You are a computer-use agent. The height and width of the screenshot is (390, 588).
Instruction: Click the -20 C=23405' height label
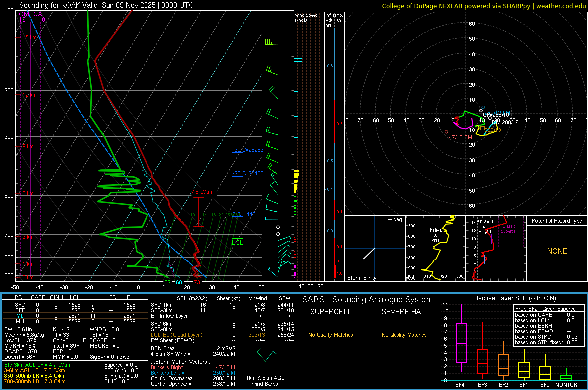(x=248, y=174)
